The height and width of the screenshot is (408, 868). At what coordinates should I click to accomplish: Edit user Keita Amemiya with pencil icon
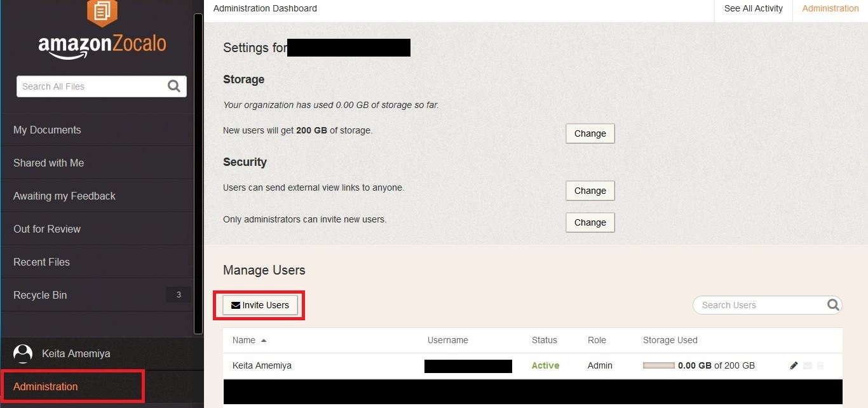(794, 365)
